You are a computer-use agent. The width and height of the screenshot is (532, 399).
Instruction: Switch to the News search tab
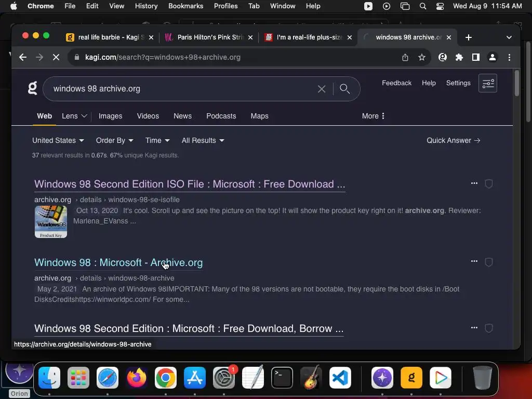[182, 116]
